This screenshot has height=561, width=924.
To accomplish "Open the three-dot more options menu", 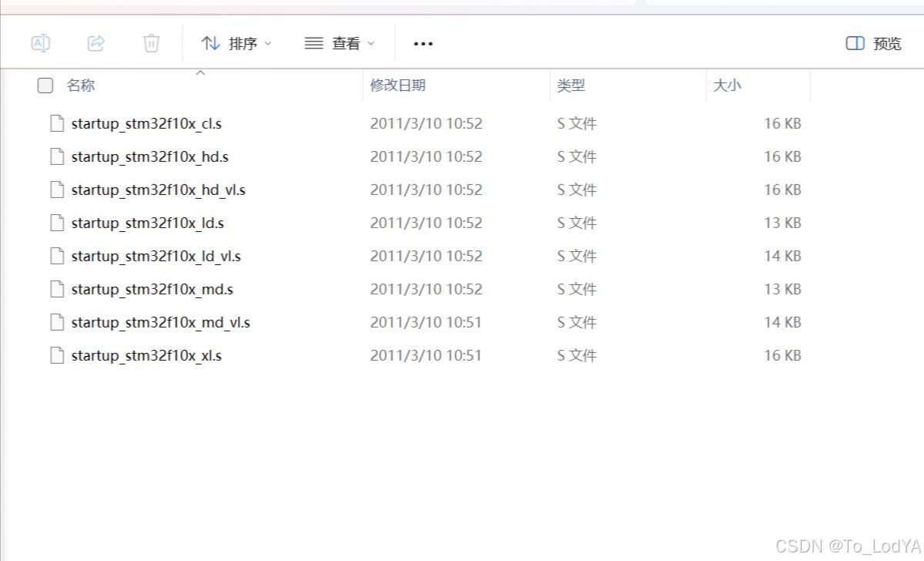I will 423,44.
